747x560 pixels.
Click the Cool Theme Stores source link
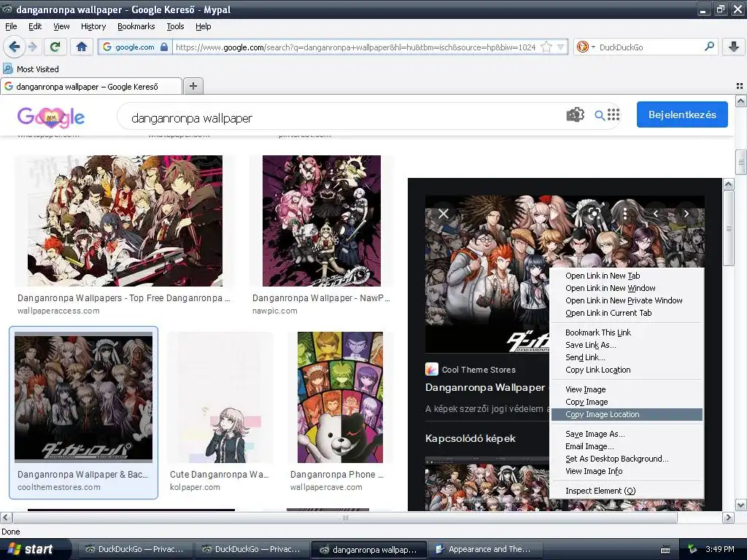471,370
